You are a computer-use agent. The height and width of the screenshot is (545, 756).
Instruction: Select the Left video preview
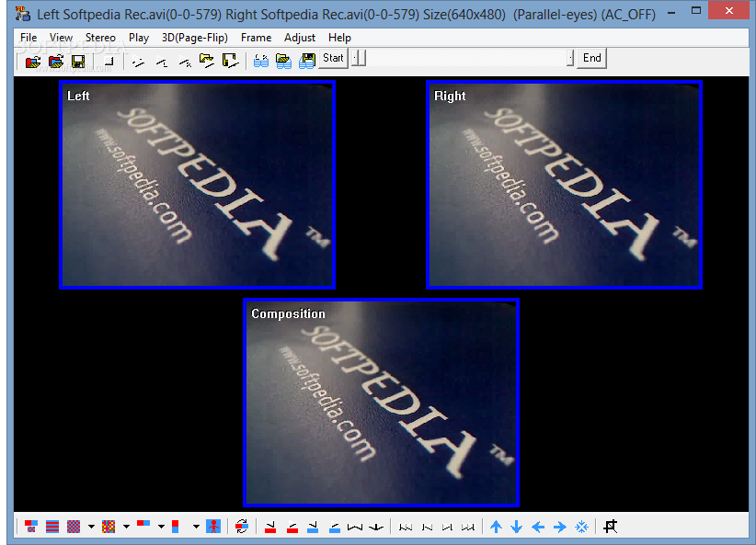coord(197,185)
